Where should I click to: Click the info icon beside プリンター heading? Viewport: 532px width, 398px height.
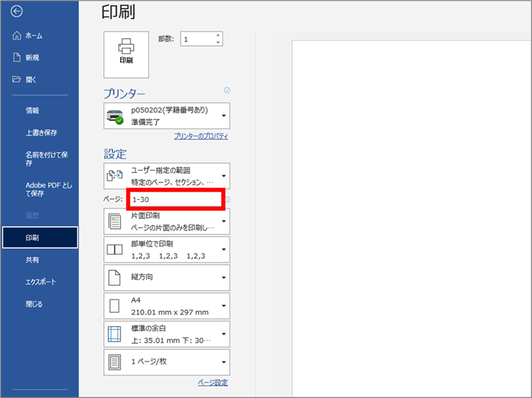coord(227,91)
